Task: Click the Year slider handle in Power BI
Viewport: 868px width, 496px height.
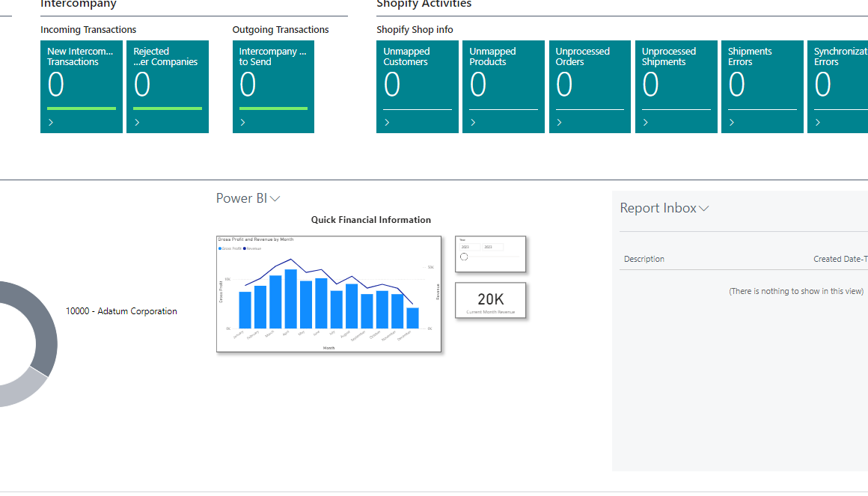Action: [464, 257]
